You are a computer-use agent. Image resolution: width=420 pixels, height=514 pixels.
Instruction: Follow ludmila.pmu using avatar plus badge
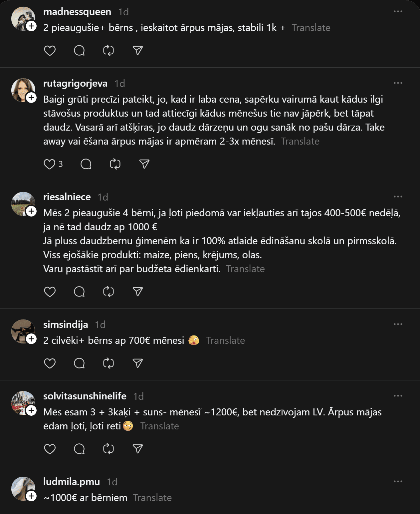[x=31, y=496]
